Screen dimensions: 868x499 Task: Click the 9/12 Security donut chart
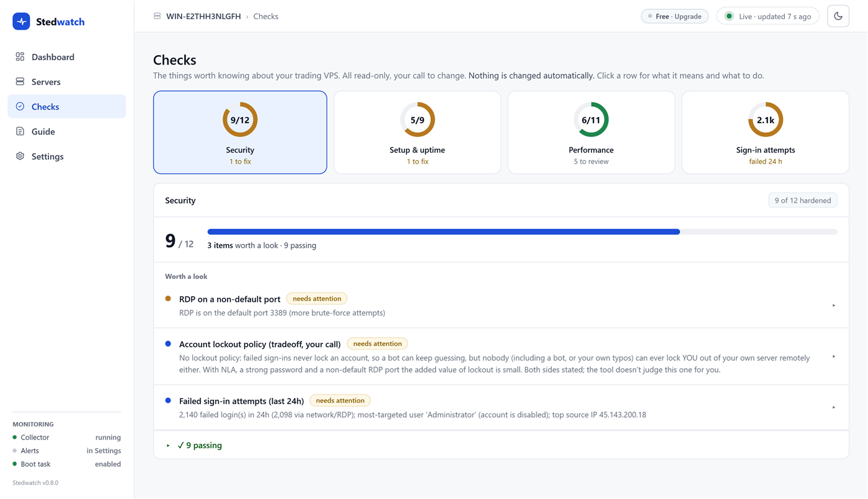coord(240,120)
